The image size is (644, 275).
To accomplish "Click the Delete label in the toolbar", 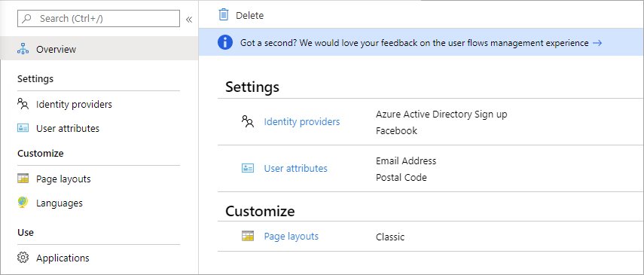I will point(250,16).
